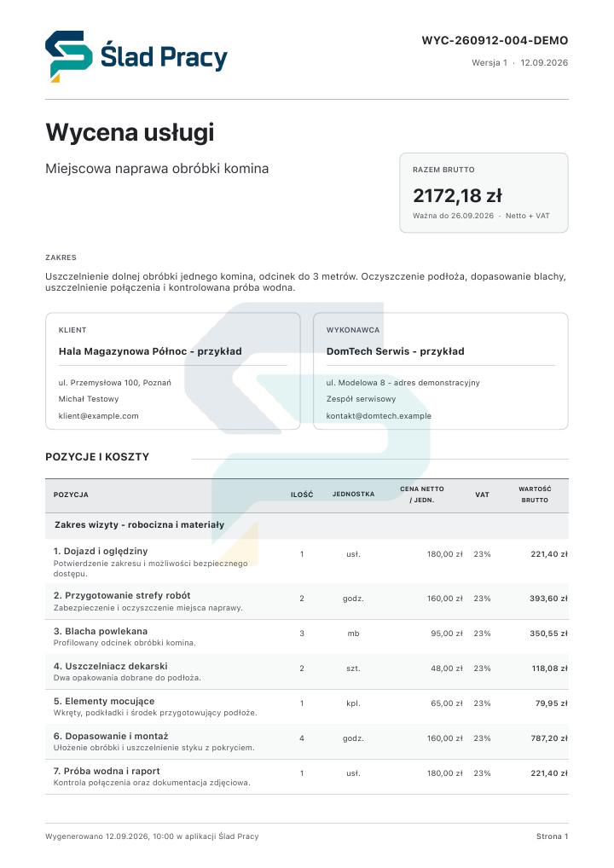
Task: Click gross value in Próba wodna i raport row
Action: click(549, 773)
